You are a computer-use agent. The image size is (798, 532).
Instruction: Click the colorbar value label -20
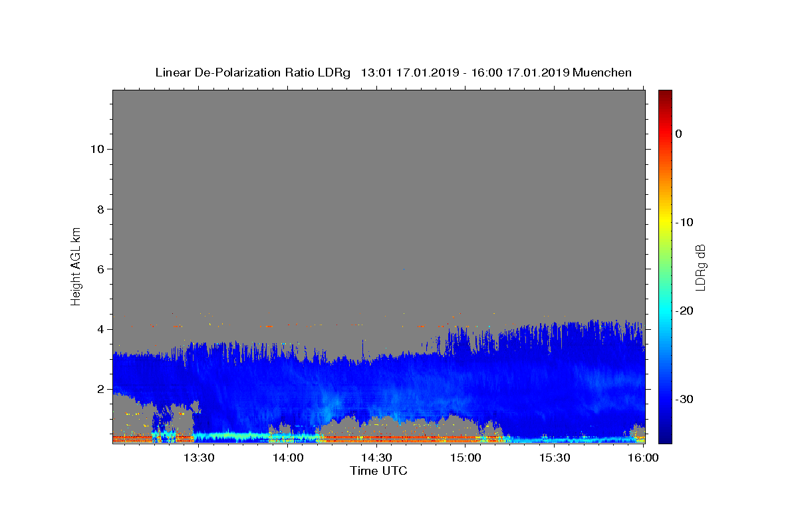pyautogui.click(x=684, y=311)
